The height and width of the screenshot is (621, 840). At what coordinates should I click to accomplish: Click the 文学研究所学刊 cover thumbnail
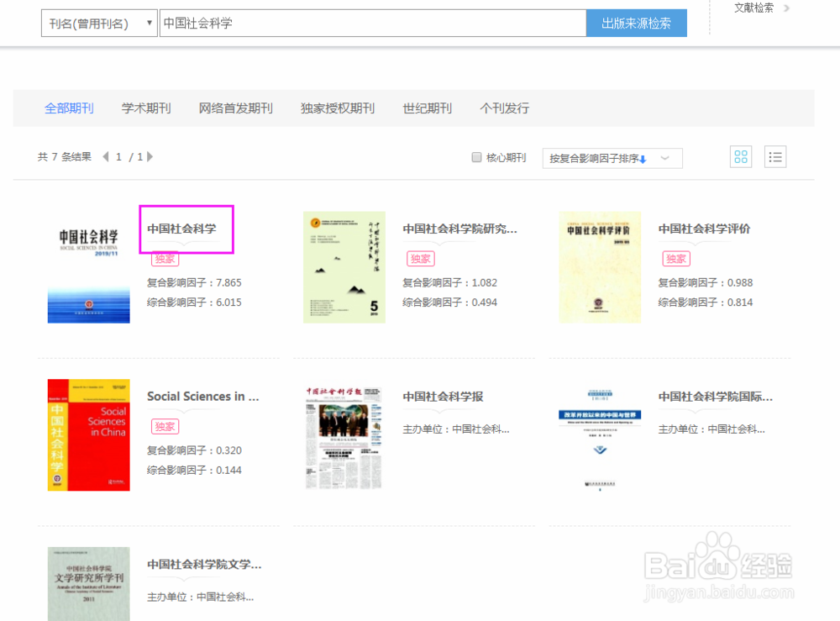88,584
